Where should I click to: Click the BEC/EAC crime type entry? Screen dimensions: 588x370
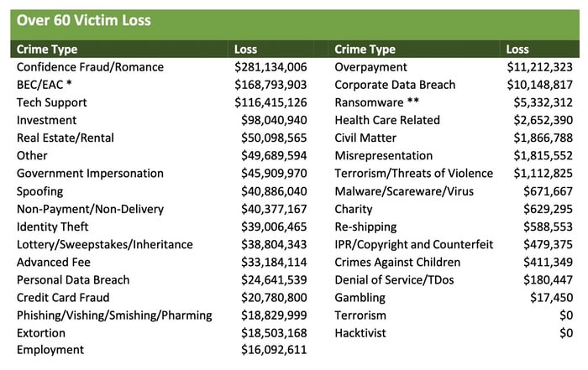pos(45,85)
